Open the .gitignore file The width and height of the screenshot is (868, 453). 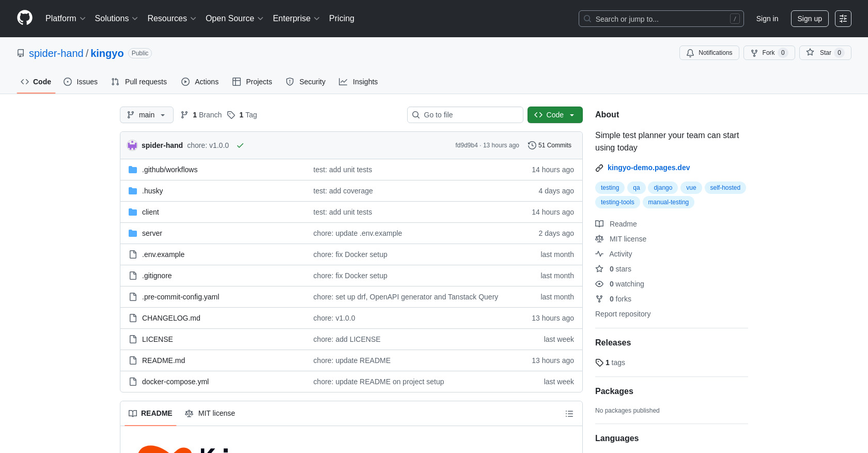(x=157, y=276)
